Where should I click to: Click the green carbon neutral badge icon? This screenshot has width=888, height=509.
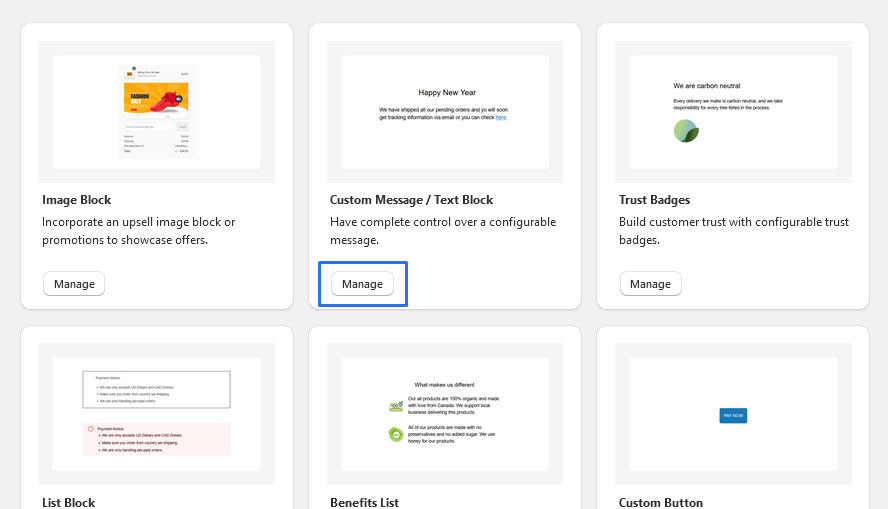click(x=685, y=131)
